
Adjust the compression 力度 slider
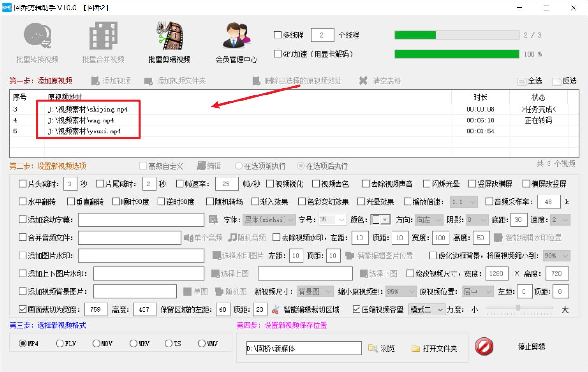[x=519, y=308]
